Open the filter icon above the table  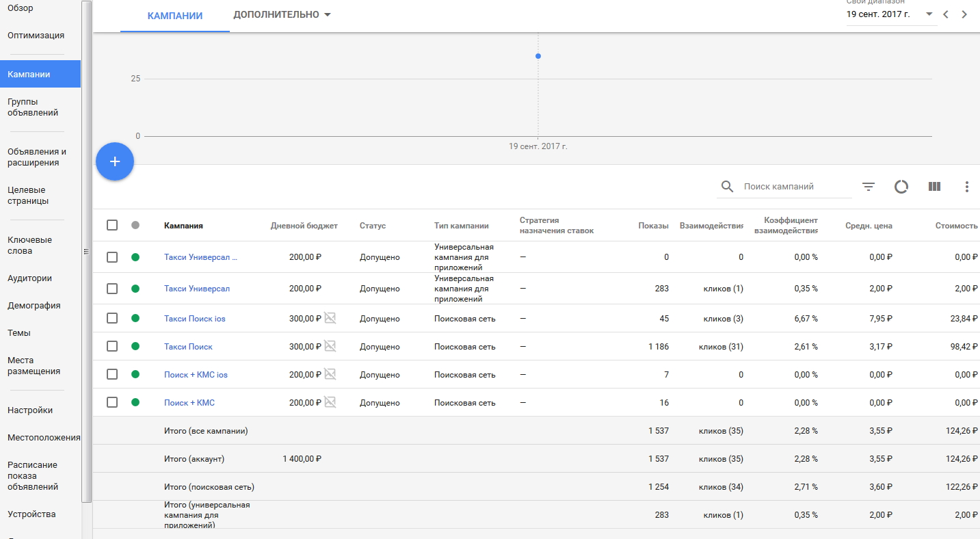pyautogui.click(x=869, y=187)
